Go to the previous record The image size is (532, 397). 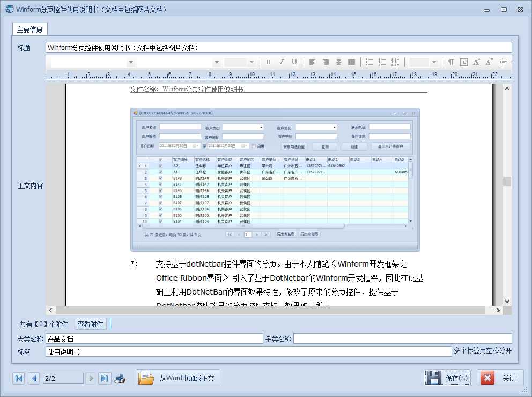tap(34, 378)
